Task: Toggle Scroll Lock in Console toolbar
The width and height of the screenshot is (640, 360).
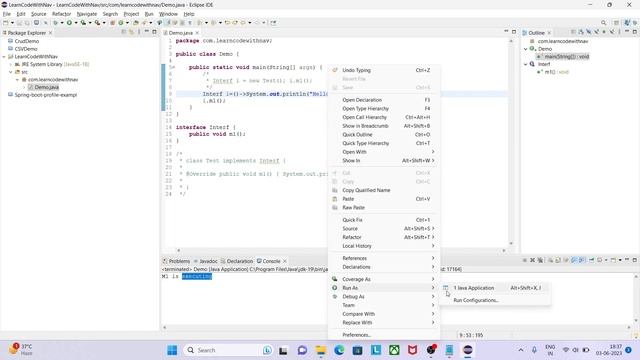Action: 558,260
